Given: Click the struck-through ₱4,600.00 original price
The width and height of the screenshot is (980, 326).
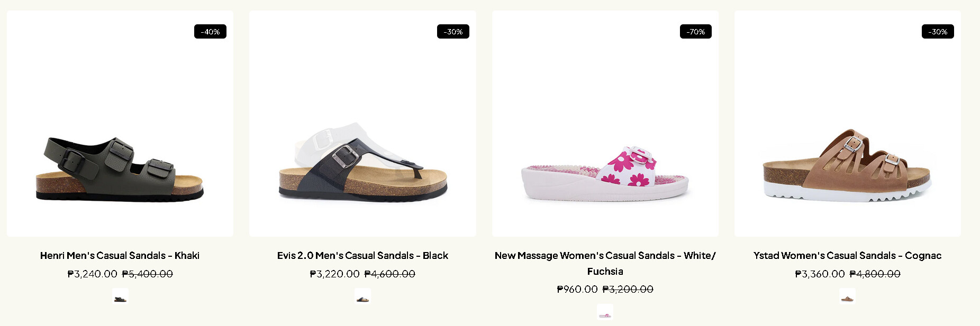Looking at the screenshot, I should tap(390, 274).
